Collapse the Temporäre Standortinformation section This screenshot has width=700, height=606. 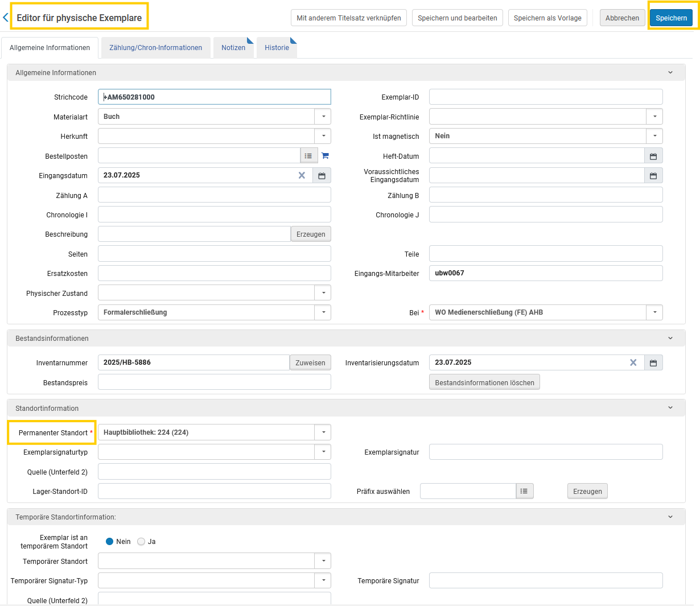coord(670,517)
